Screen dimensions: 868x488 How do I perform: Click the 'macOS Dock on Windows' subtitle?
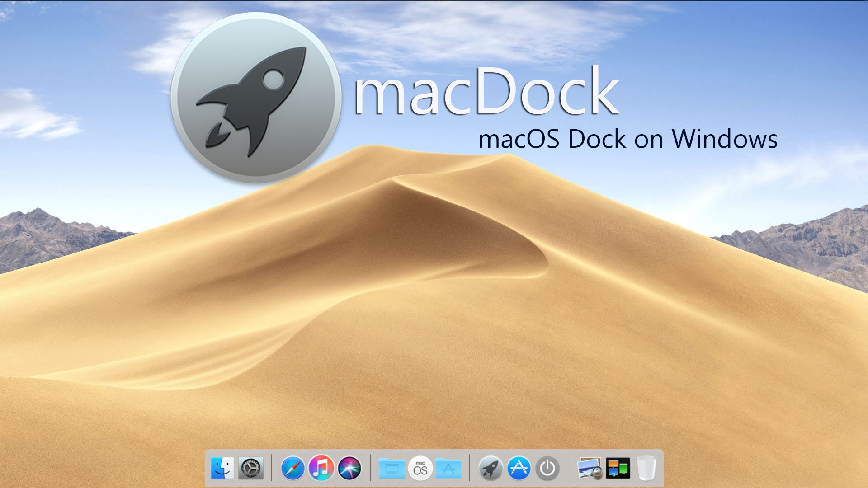627,139
